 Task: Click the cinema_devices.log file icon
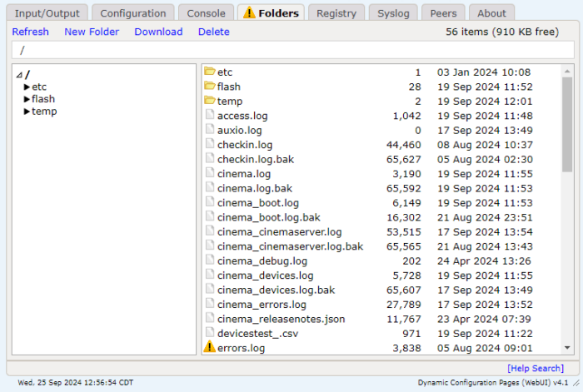pyautogui.click(x=210, y=274)
